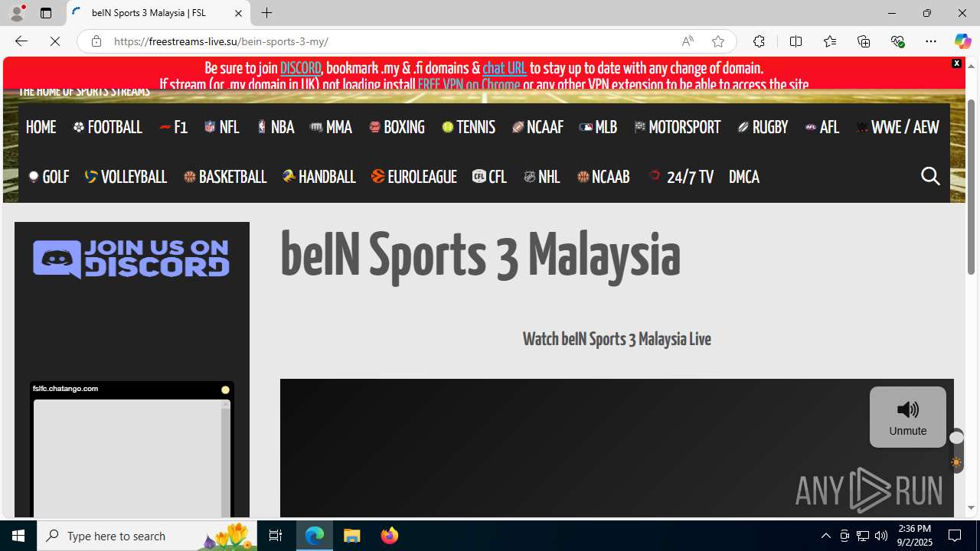Viewport: 980px width, 551px height.
Task: Open NHL streams
Action: coord(542,177)
